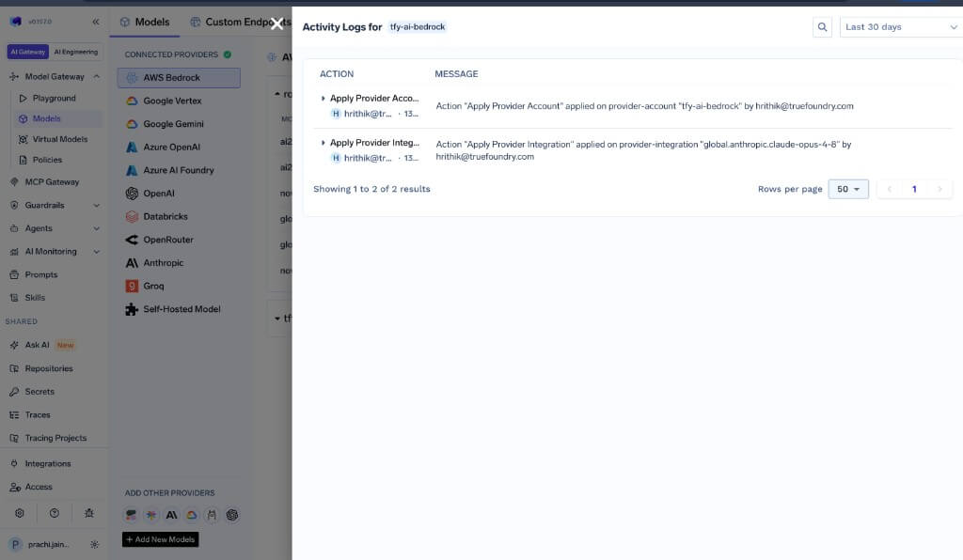
Task: Click Add New Models button
Action: (160, 539)
